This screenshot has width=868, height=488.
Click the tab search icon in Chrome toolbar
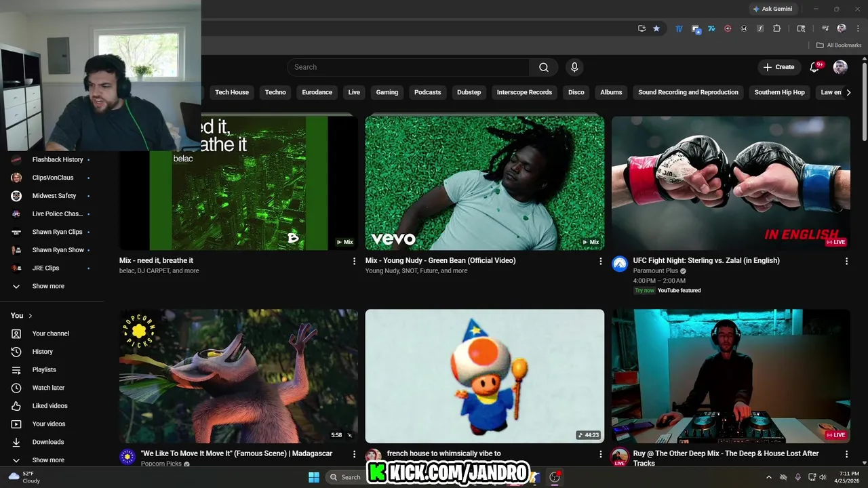pos(801,28)
